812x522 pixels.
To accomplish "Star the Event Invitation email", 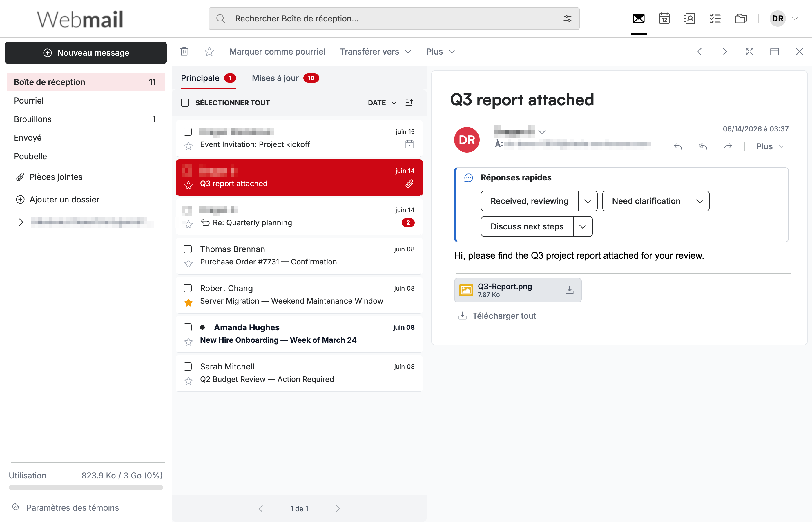I will 188,146.
